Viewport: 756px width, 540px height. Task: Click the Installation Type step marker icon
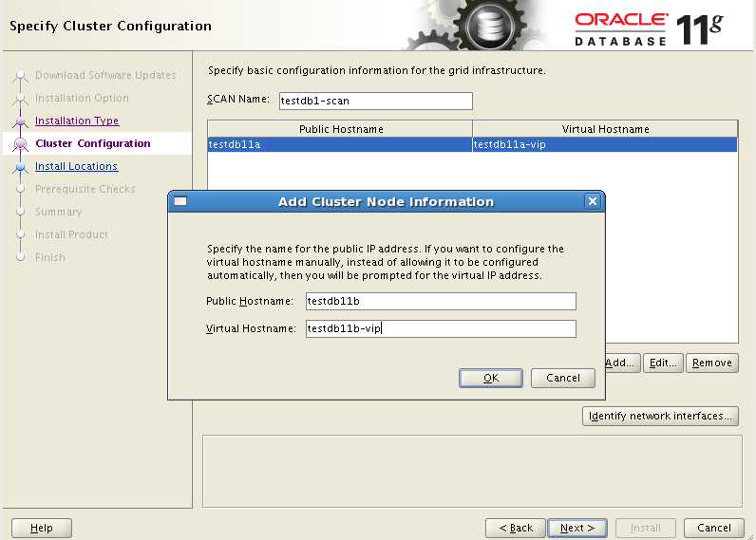click(x=20, y=121)
